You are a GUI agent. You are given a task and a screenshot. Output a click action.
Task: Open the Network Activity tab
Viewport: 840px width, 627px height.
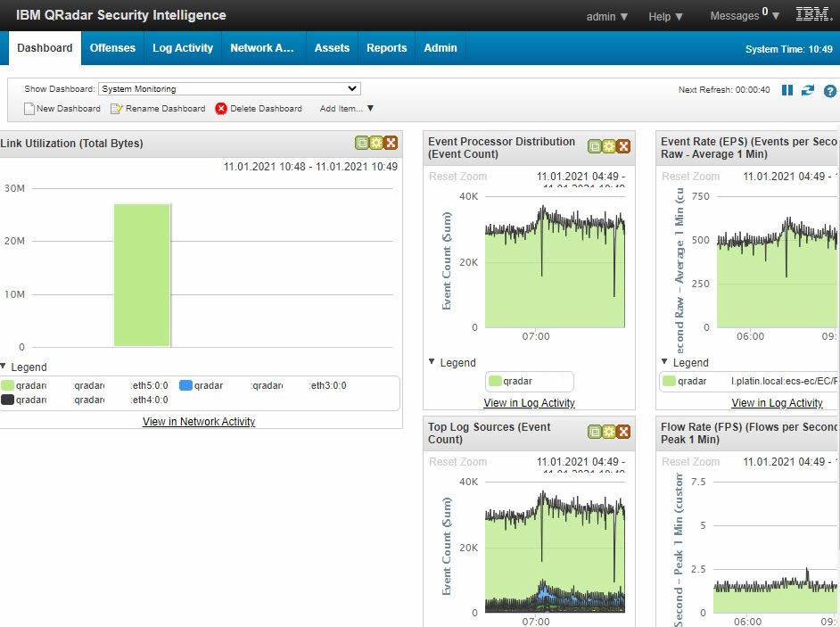262,47
